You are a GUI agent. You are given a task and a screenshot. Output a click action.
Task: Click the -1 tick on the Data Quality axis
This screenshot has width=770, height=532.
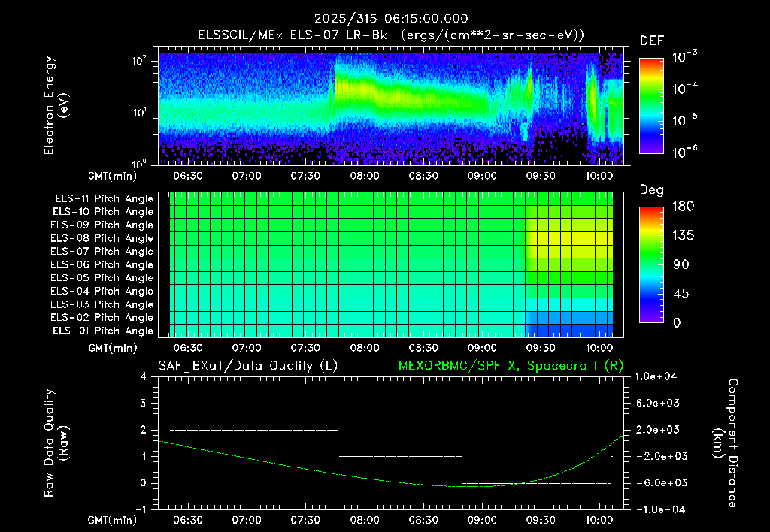141,510
